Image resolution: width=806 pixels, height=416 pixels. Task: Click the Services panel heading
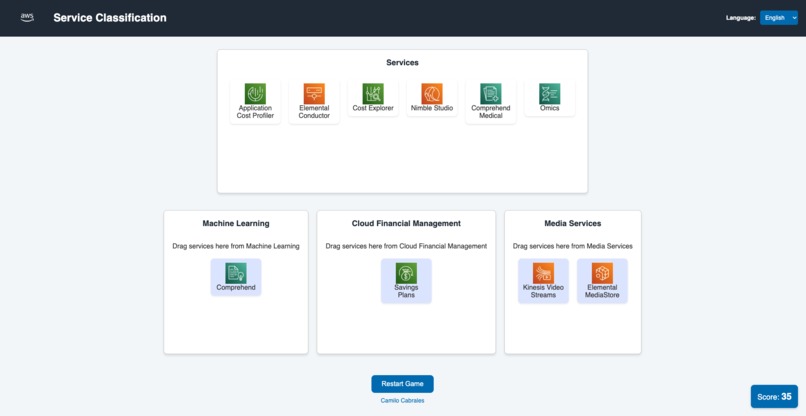(x=402, y=63)
